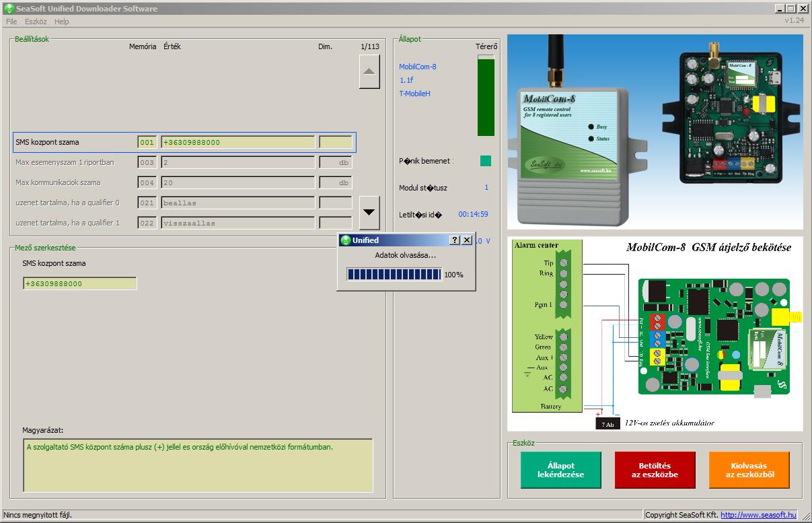This screenshot has width=812, height=523.
Task: Click the MobilCom-8 device photo
Action: [x=655, y=132]
